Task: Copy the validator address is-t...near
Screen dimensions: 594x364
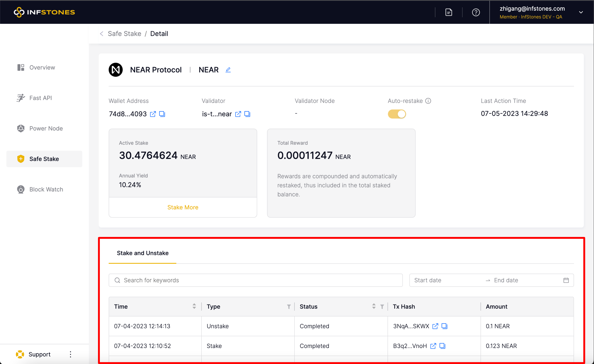Action: pos(247,114)
